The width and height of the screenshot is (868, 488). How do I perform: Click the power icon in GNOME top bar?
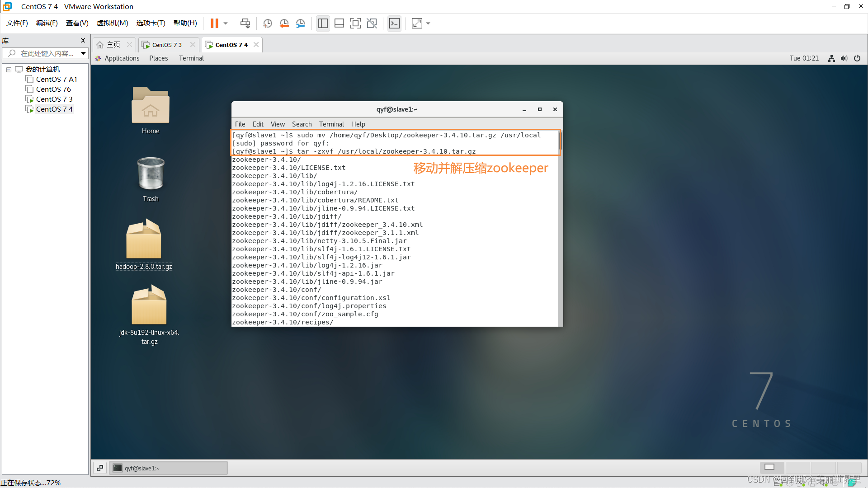857,58
